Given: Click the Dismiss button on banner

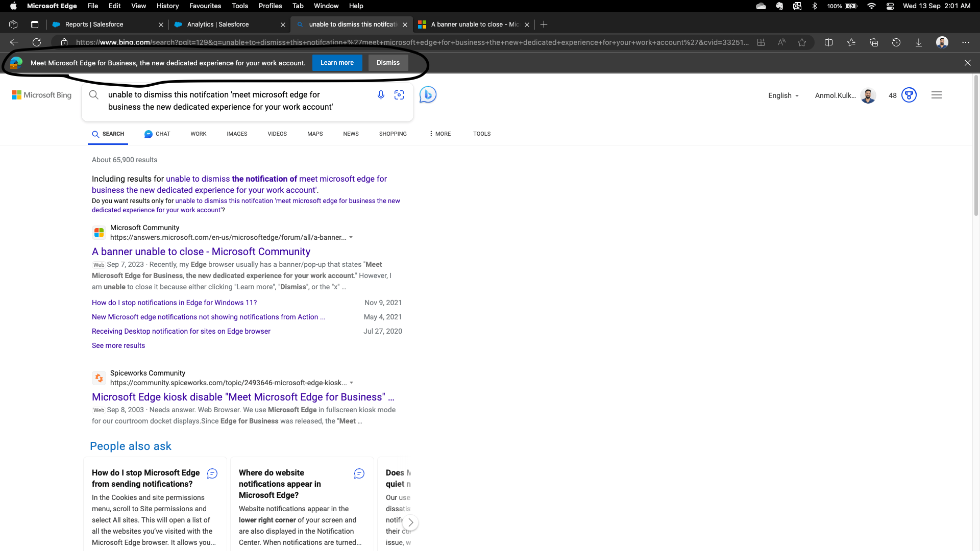Looking at the screenshot, I should click(388, 63).
